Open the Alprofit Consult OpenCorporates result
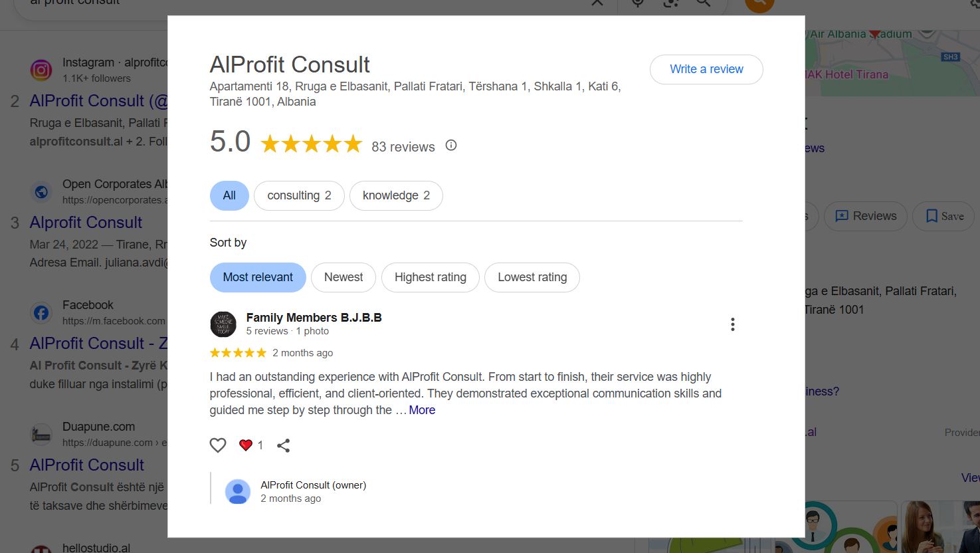Viewport: 980px width, 553px height. coord(86,223)
